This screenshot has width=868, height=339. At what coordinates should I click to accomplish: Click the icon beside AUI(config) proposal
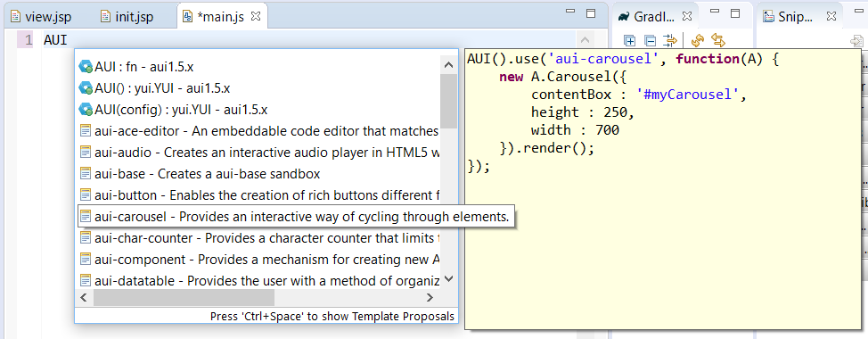coord(86,109)
